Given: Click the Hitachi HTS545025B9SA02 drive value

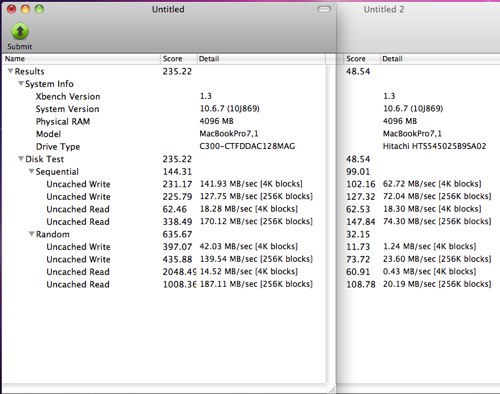Looking at the screenshot, I should [434, 146].
